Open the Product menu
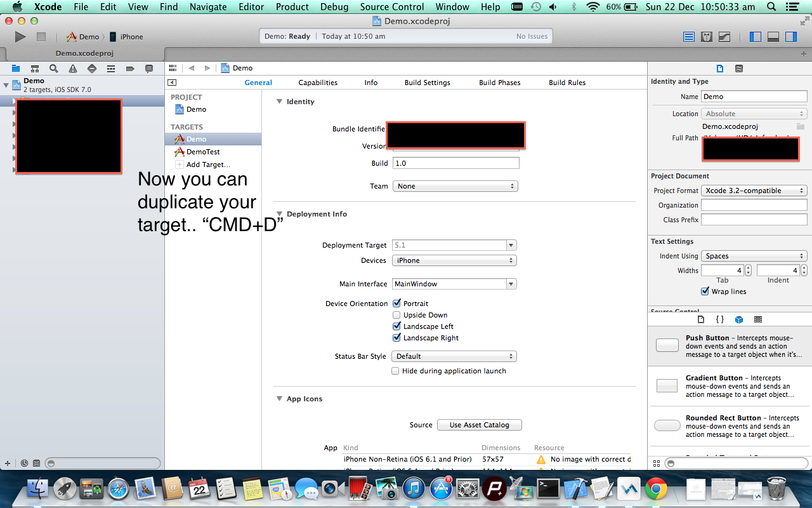This screenshot has height=508, width=812. (292, 7)
